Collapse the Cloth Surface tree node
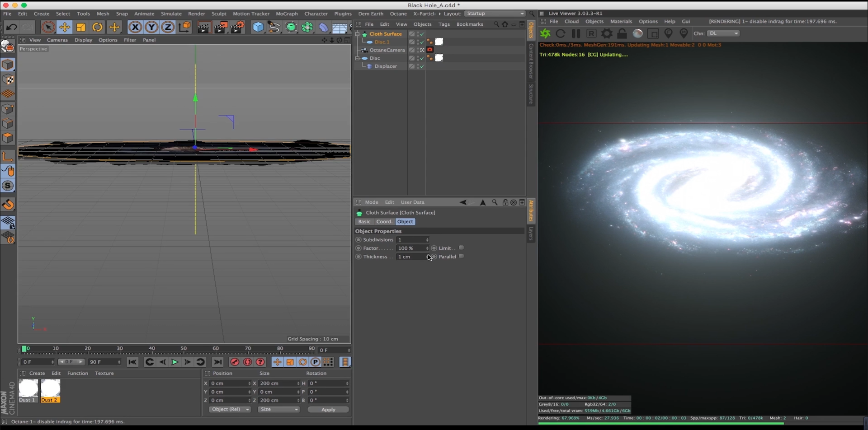The image size is (868, 430). click(x=357, y=34)
